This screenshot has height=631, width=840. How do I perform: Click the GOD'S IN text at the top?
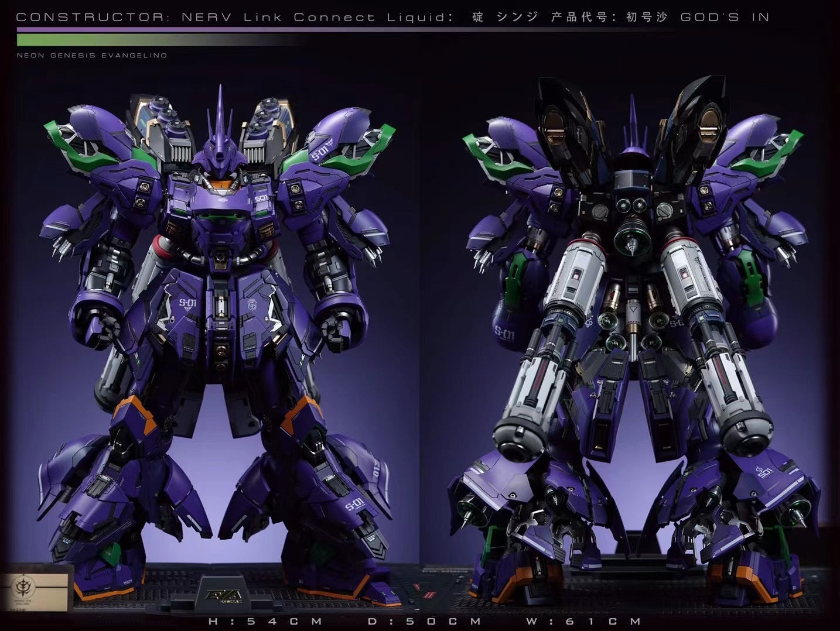[x=725, y=18]
